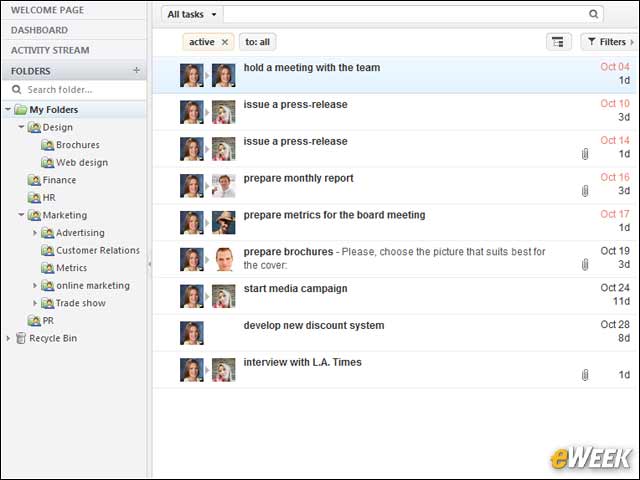Image resolution: width=640 pixels, height=480 pixels.
Task: Collapse the My Folders tree
Action: [8, 109]
